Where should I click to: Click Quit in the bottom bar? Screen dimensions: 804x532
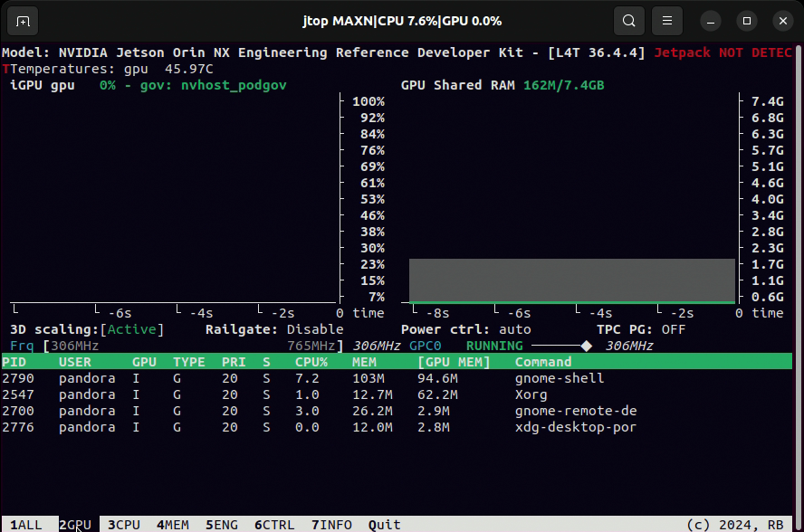(384, 525)
